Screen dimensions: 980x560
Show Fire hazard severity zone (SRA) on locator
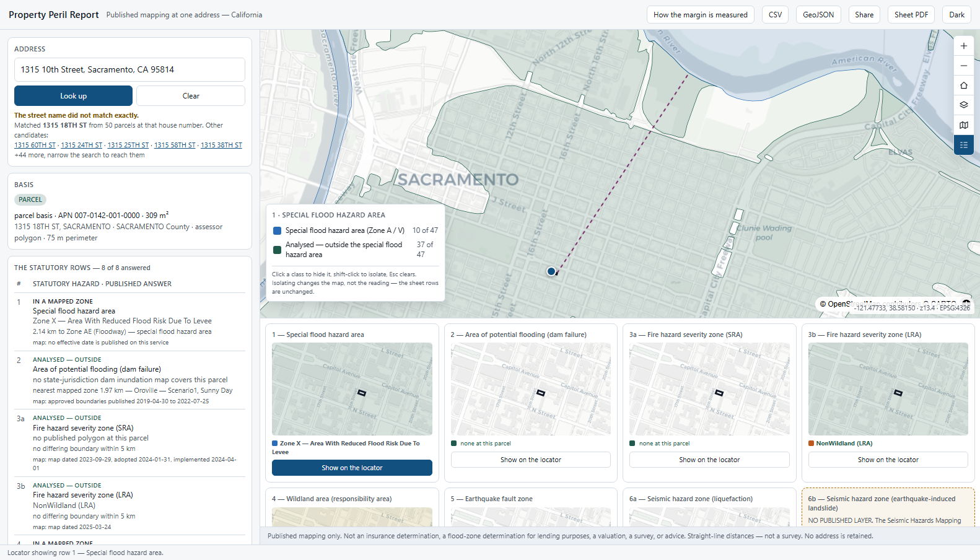(x=709, y=460)
